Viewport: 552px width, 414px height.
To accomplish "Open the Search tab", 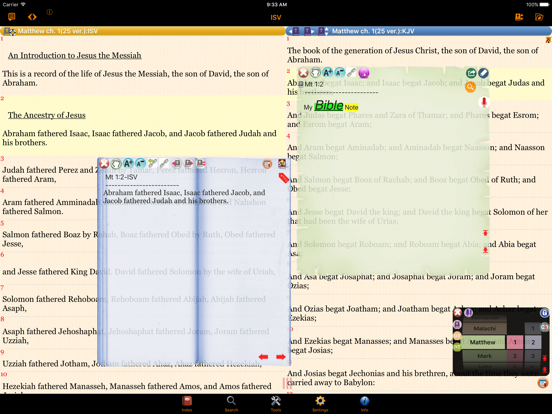I will [231, 403].
